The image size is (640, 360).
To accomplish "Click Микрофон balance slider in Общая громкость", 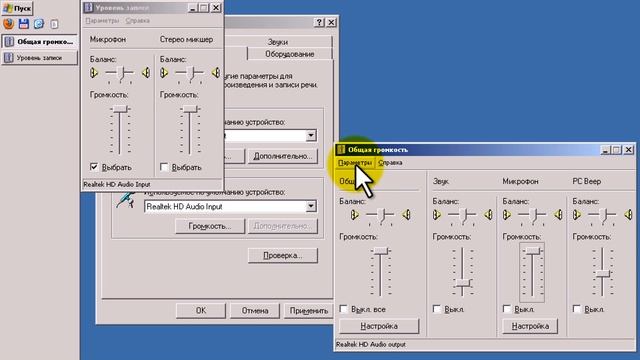I will click(532, 215).
